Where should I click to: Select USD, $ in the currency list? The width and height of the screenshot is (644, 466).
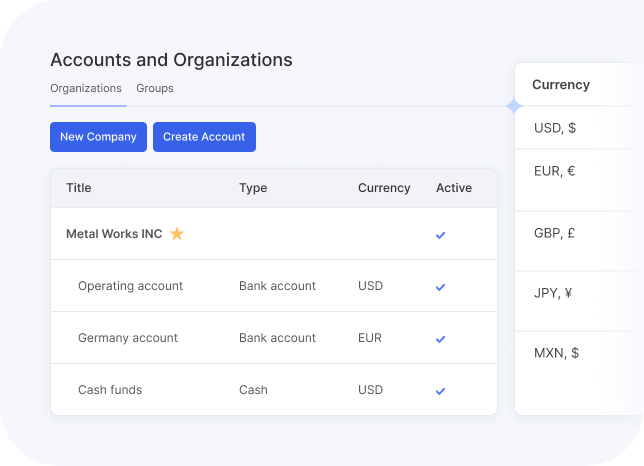tap(555, 128)
